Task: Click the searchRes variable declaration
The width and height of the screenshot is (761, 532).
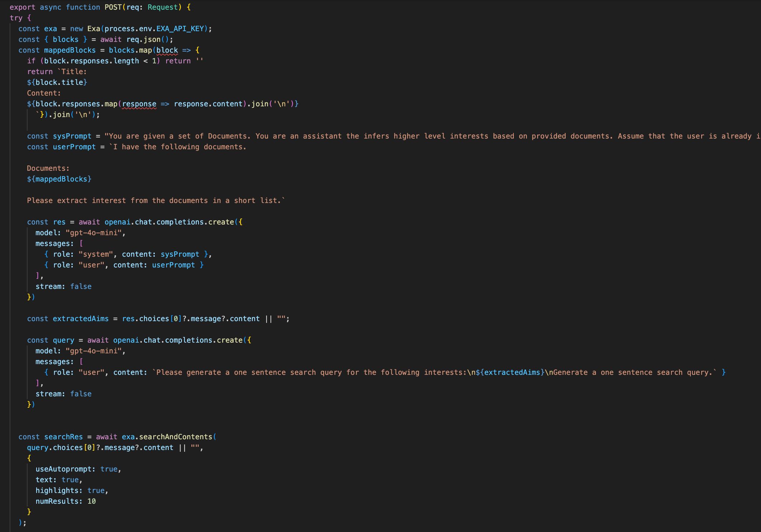Action: 63,437
